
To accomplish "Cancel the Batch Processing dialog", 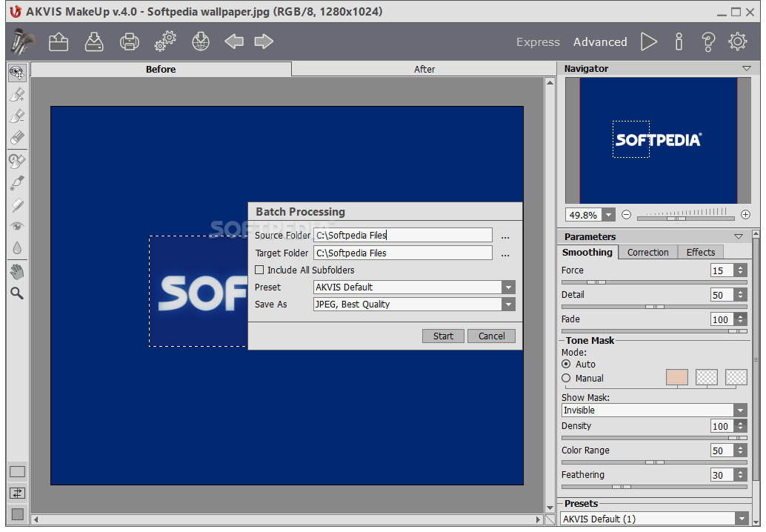I will click(x=491, y=336).
